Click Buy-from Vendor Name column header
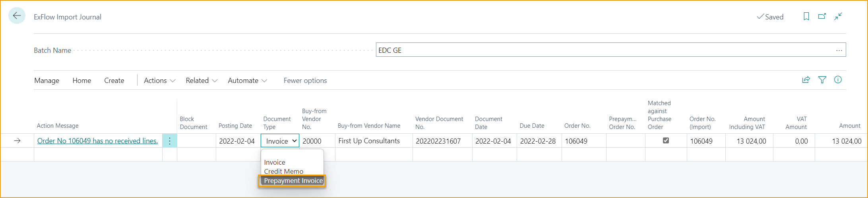 coord(369,126)
